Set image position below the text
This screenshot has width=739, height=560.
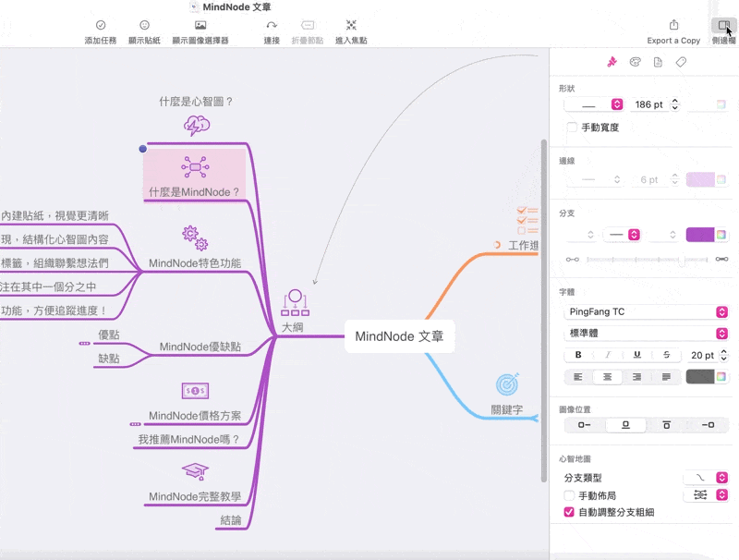click(x=666, y=425)
